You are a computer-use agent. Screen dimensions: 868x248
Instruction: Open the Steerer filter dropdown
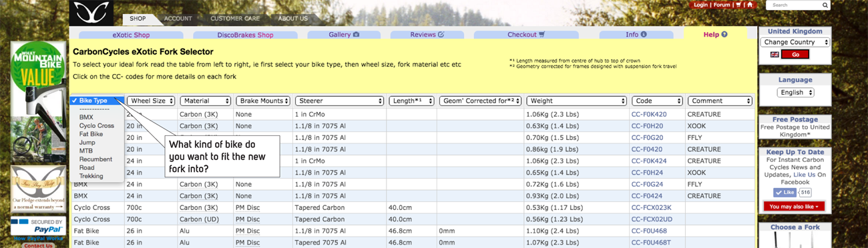[339, 101]
